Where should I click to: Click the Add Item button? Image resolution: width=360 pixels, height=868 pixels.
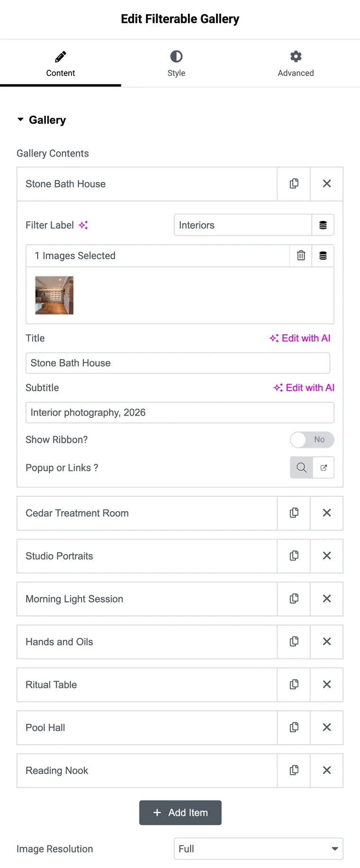click(180, 813)
